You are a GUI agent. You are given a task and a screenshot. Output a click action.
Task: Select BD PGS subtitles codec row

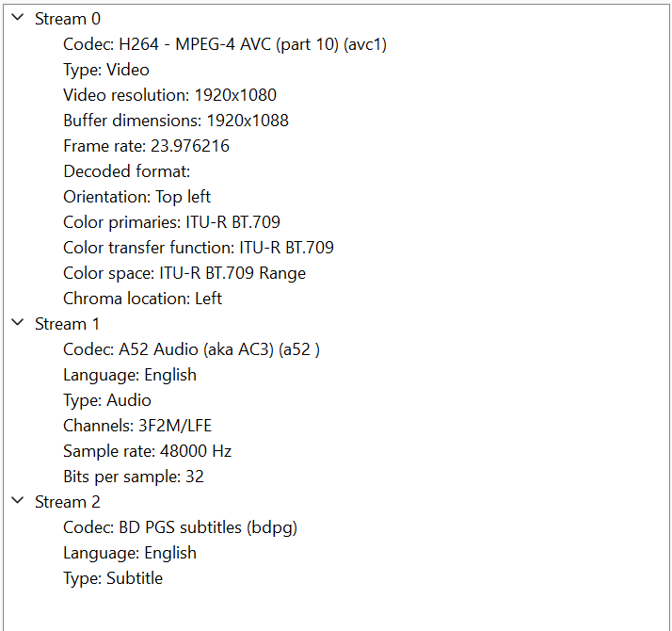(181, 527)
